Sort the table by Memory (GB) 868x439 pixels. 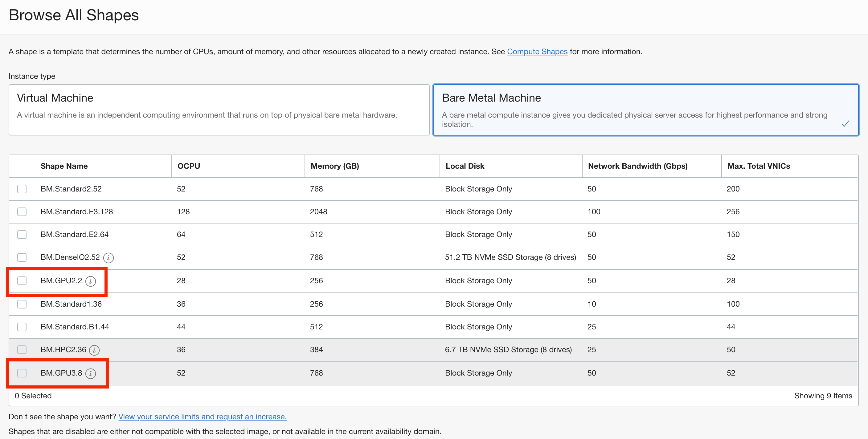click(x=335, y=166)
